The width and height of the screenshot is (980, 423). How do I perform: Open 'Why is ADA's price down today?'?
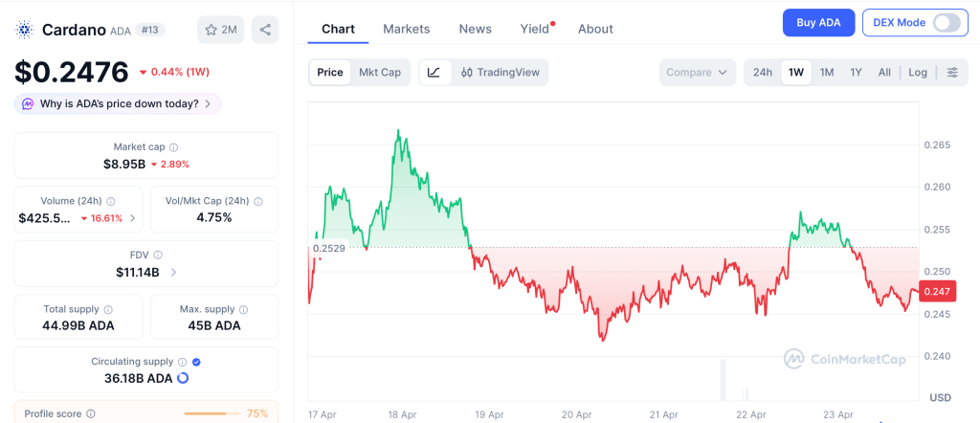click(x=118, y=103)
